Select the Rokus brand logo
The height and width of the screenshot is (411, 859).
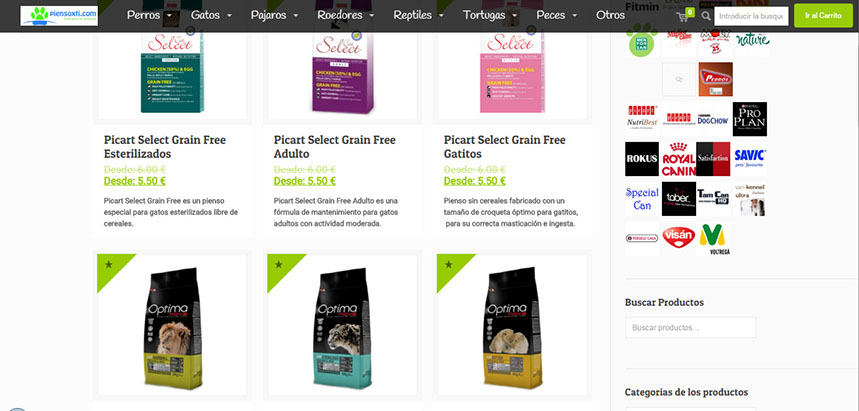(642, 159)
